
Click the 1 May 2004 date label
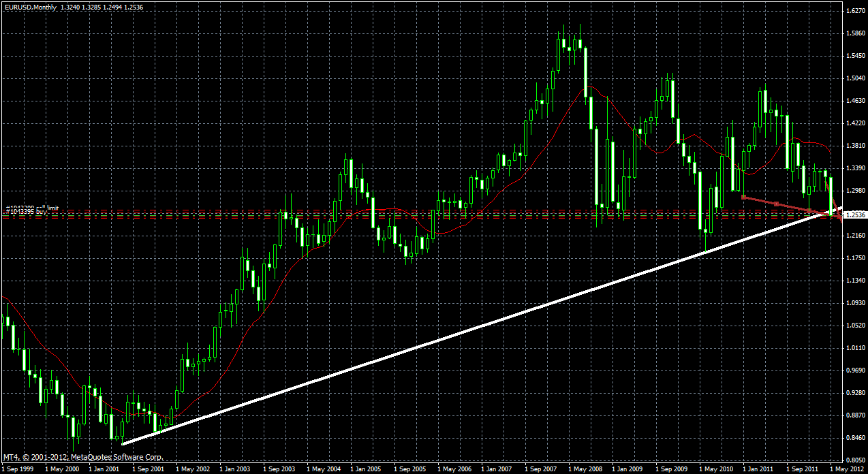pyautogui.click(x=323, y=469)
